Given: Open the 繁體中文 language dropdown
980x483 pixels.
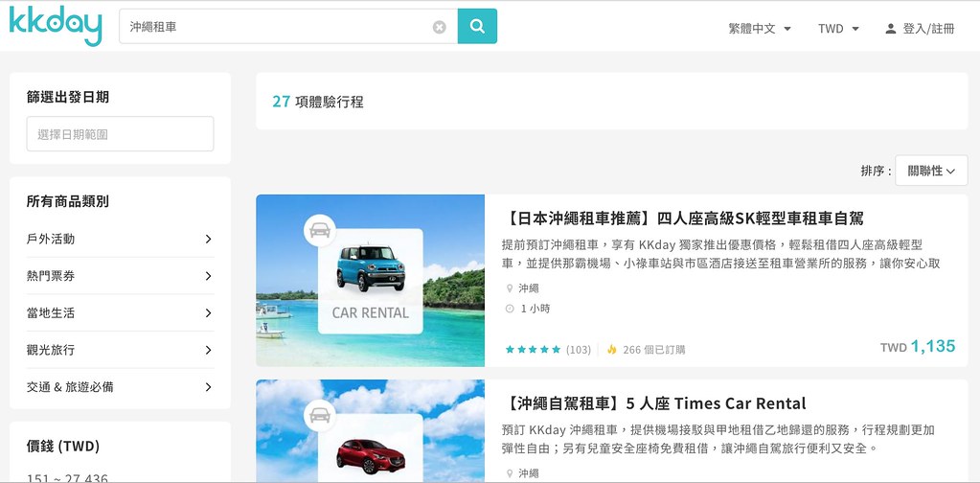Looking at the screenshot, I should click(760, 29).
